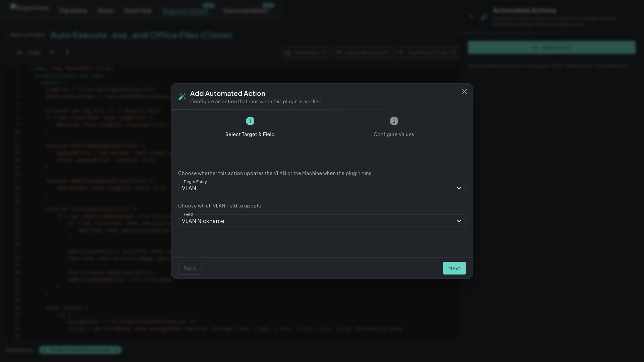
Task: Click the site logo in the top-left corner
Action: pyautogui.click(x=30, y=7)
